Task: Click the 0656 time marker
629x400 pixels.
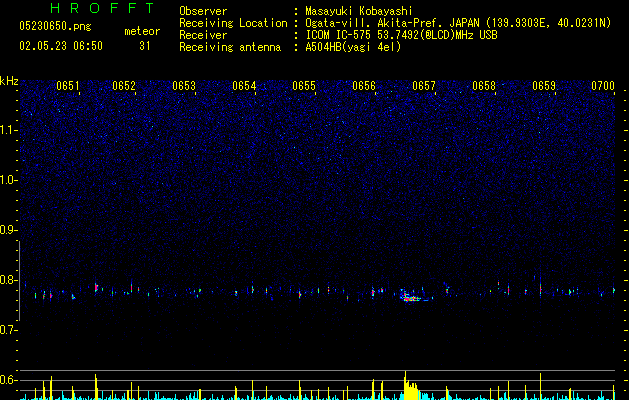Action: [364, 86]
